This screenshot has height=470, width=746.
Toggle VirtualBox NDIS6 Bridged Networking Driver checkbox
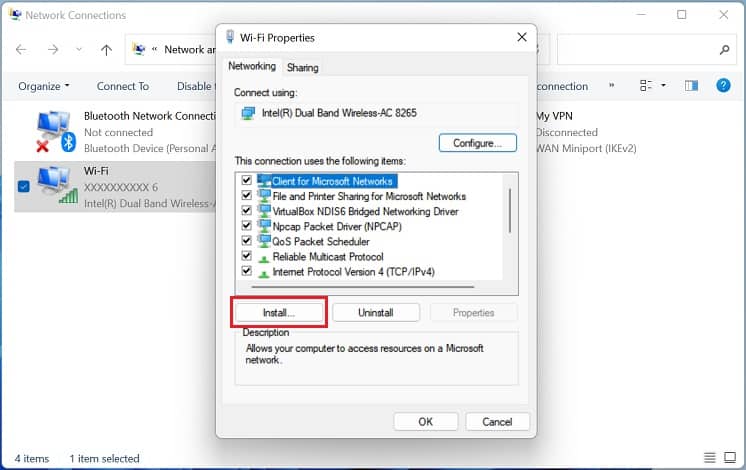click(246, 211)
